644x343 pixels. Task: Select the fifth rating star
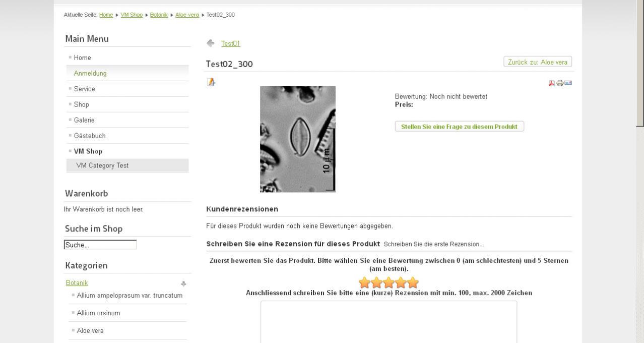413,282
